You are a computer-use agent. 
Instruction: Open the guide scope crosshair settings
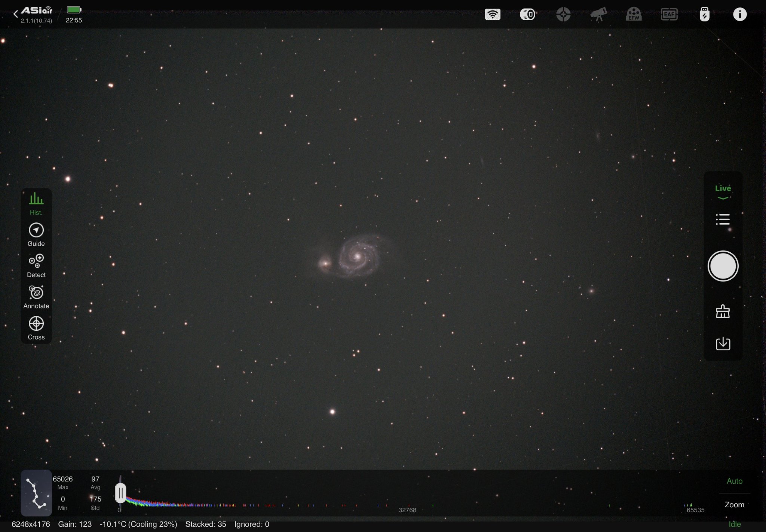[563, 15]
